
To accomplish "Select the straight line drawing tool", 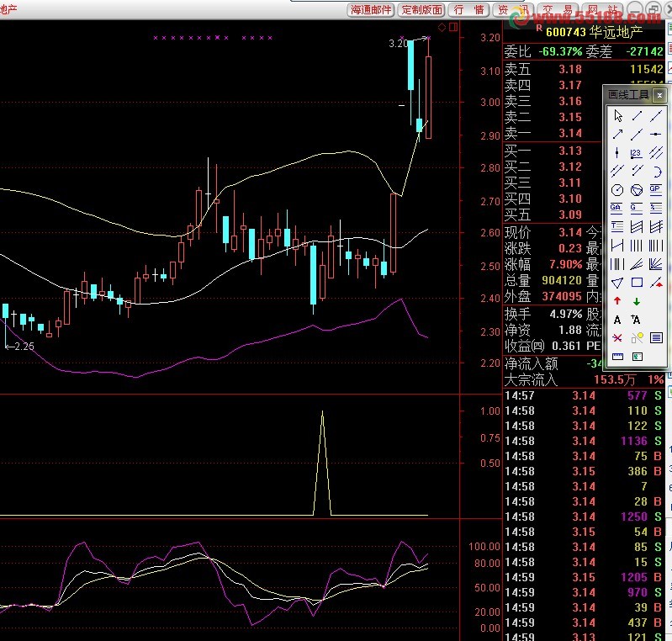I will [656, 116].
